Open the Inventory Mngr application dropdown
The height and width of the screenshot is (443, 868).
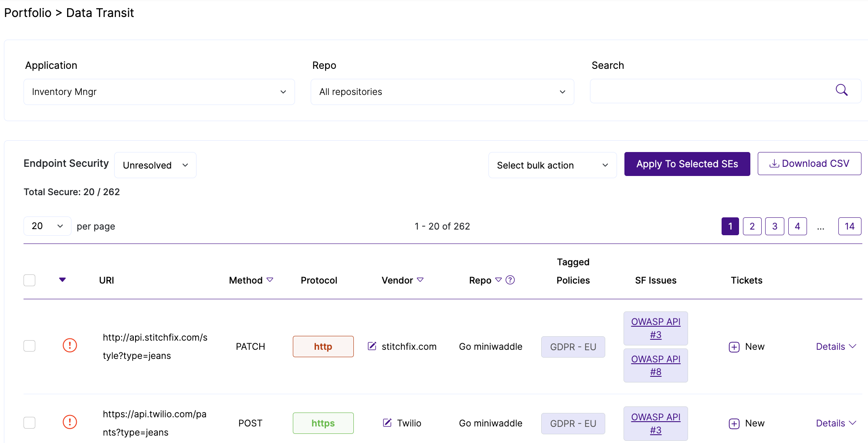(159, 92)
